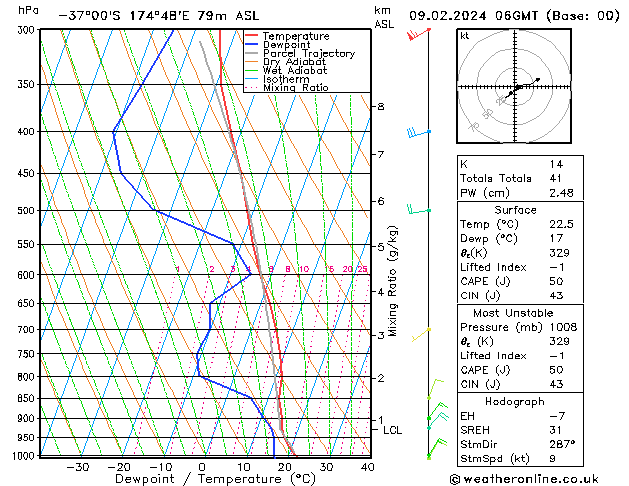The width and height of the screenshot is (629, 486).
Task: Click the 500 hPa pressure axis label
Action: (x=26, y=211)
